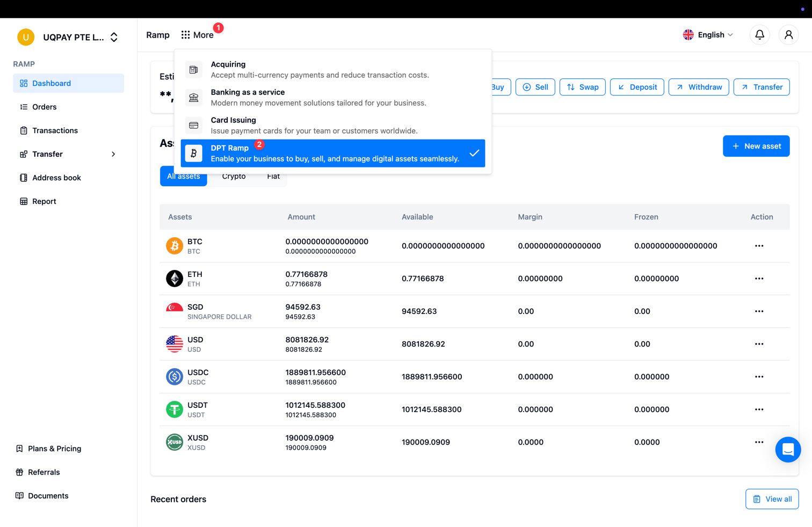The width and height of the screenshot is (812, 527).
Task: Open the user profile icon
Action: pos(788,35)
